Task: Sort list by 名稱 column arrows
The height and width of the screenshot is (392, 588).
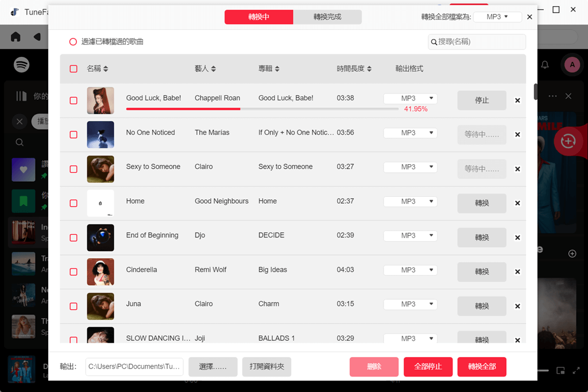Action: click(x=106, y=68)
